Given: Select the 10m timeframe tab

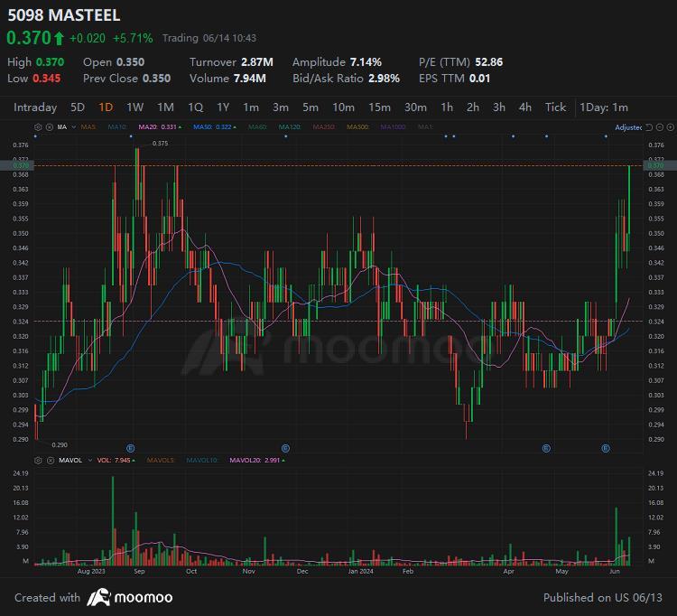Looking at the screenshot, I should point(343,107).
